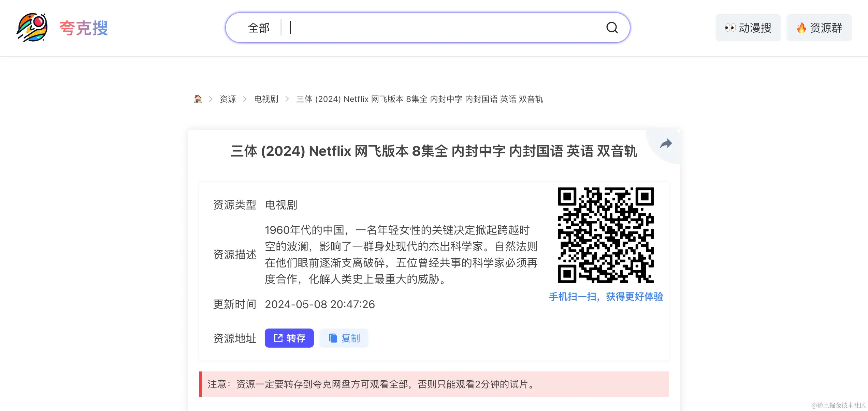
Task: Focus the search input field
Action: tap(444, 28)
